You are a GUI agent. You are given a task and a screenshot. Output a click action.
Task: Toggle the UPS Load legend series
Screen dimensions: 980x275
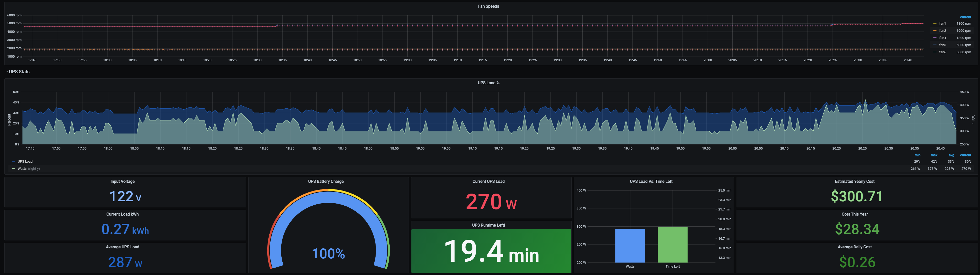tap(25, 162)
